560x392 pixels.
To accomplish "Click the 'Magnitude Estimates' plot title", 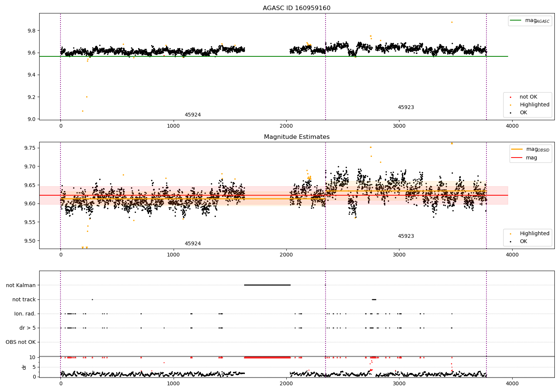I will [296, 137].
